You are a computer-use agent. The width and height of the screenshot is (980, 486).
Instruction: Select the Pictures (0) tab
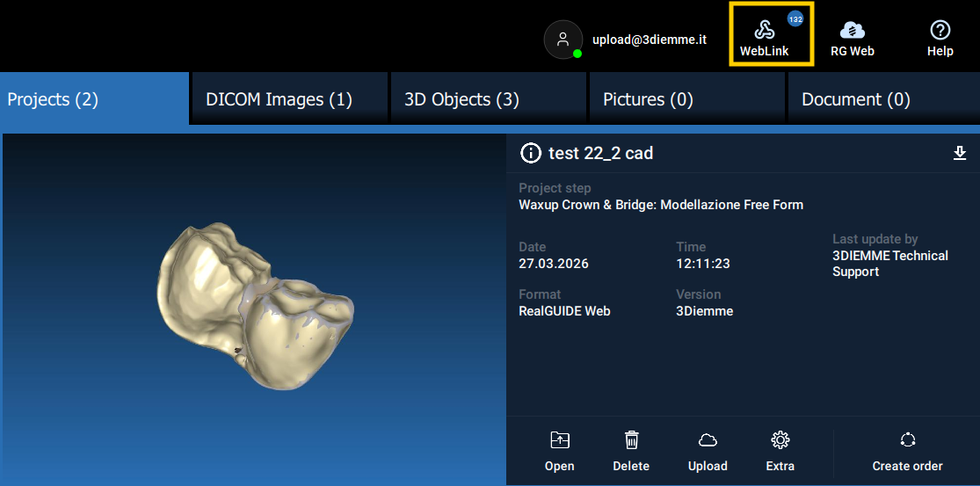click(686, 99)
